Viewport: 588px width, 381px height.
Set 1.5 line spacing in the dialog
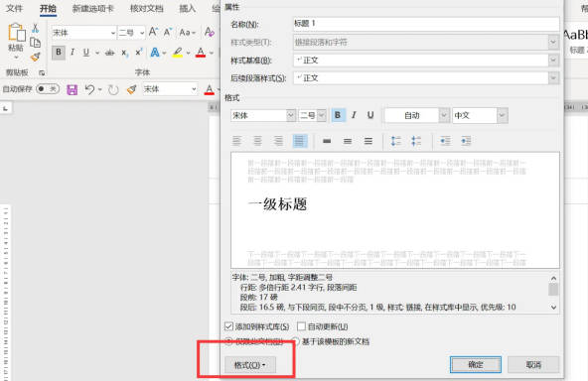[348, 141]
